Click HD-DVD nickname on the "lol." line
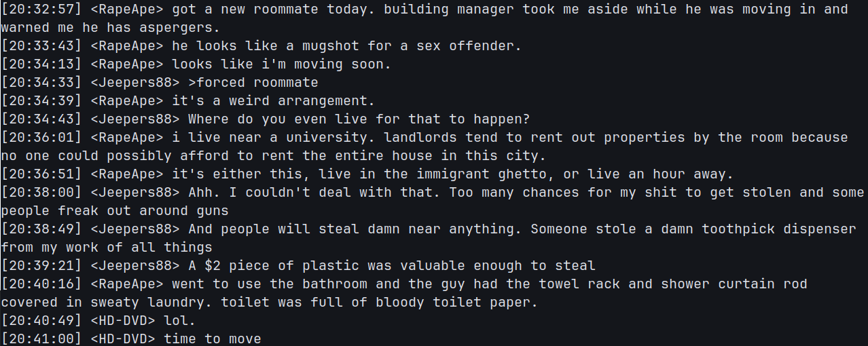Viewport: 868px width, 346px height. [122, 321]
